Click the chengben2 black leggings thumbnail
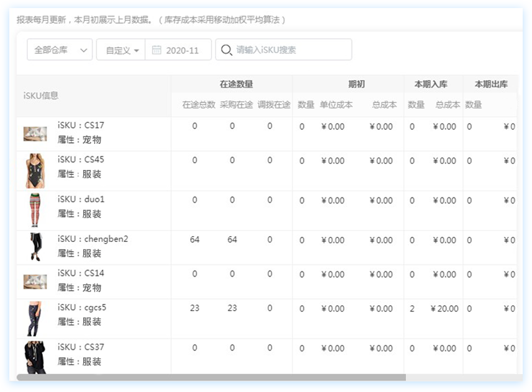The width and height of the screenshot is (532, 392). 35,247
